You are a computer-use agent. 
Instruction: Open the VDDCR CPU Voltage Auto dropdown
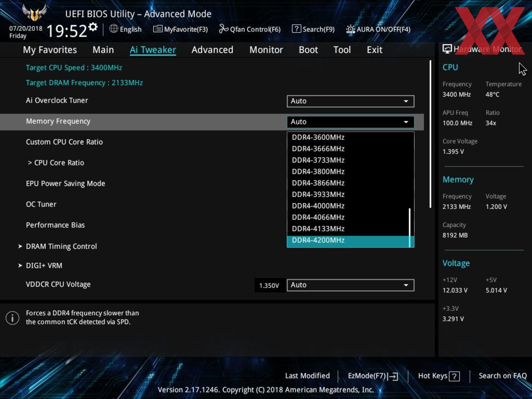coord(350,285)
